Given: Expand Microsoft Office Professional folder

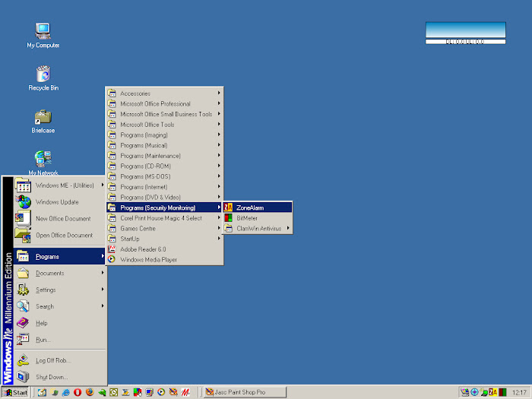Looking at the screenshot, I should 165,103.
